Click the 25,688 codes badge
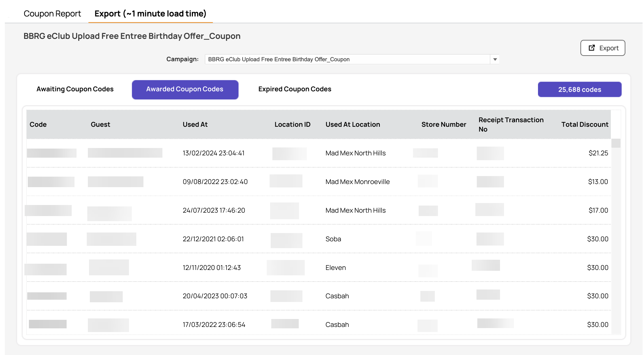 point(580,90)
